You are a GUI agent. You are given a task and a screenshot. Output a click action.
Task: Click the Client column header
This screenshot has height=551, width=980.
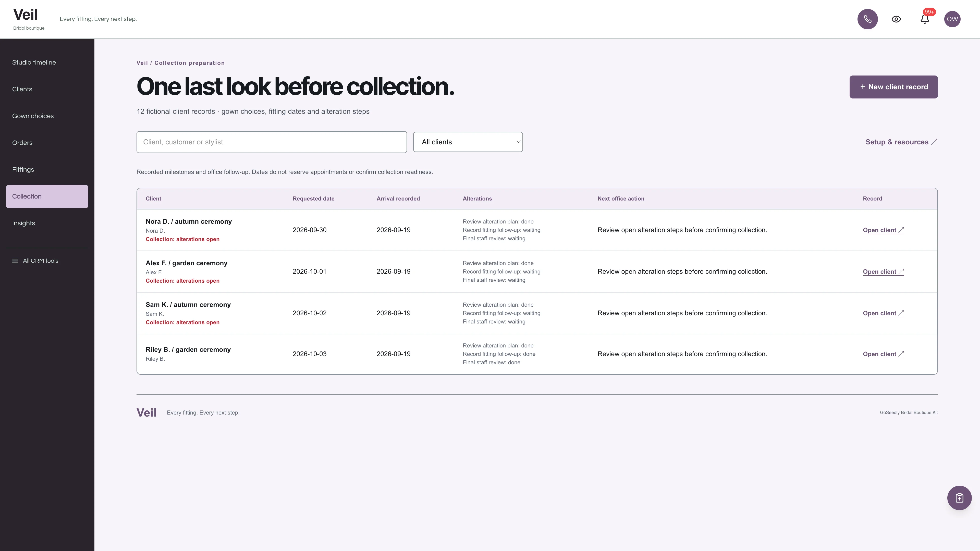coord(153,198)
